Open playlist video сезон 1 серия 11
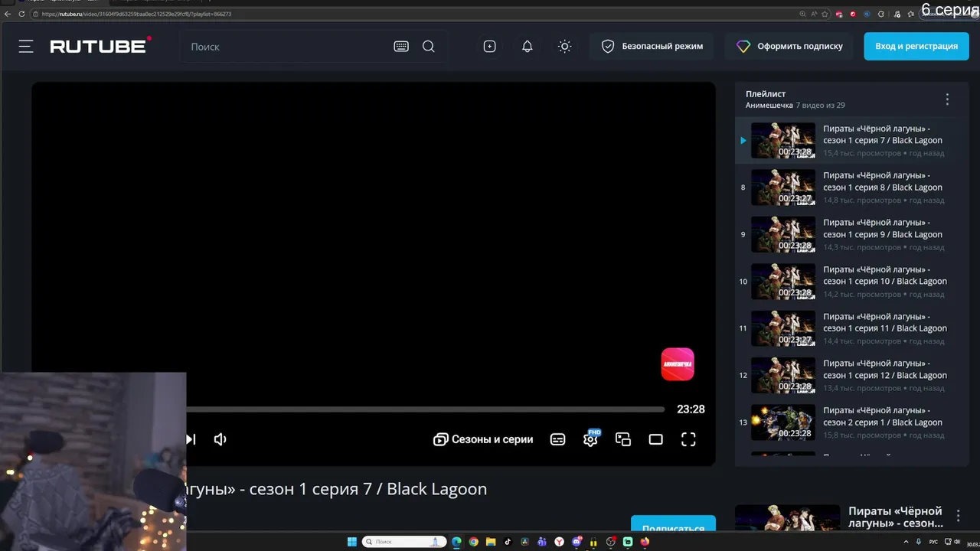This screenshot has width=980, height=551. coord(851,328)
